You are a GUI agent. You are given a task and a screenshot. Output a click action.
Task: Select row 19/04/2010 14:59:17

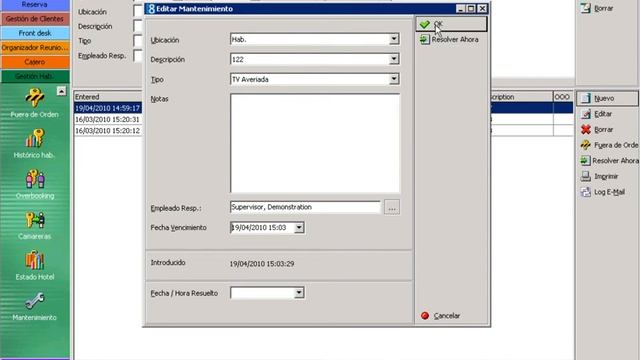[108, 108]
